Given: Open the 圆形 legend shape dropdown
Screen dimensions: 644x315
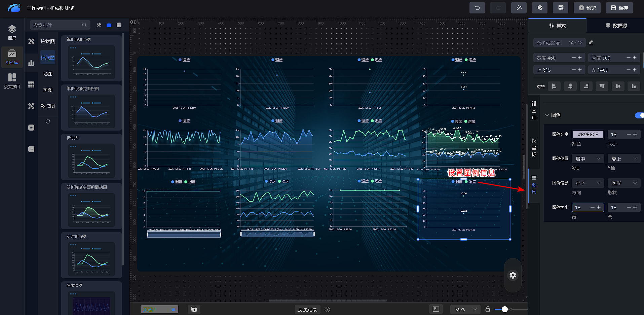Looking at the screenshot, I should (624, 183).
